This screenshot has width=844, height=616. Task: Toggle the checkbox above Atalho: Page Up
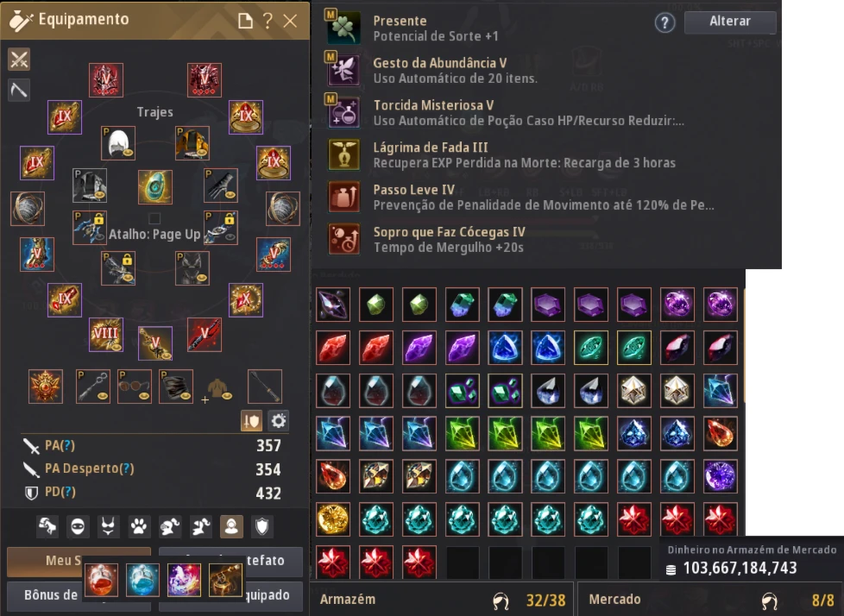[x=154, y=218]
